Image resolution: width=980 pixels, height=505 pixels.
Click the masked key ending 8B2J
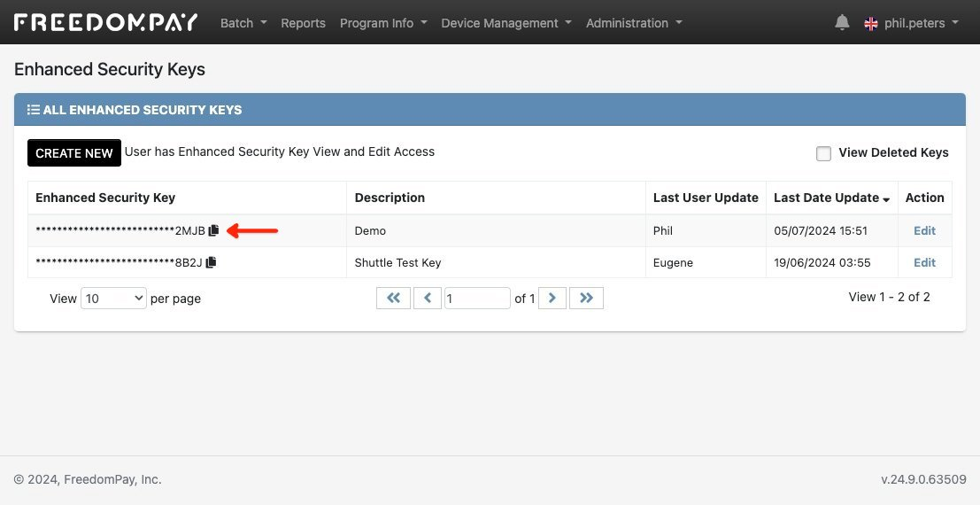[119, 262]
